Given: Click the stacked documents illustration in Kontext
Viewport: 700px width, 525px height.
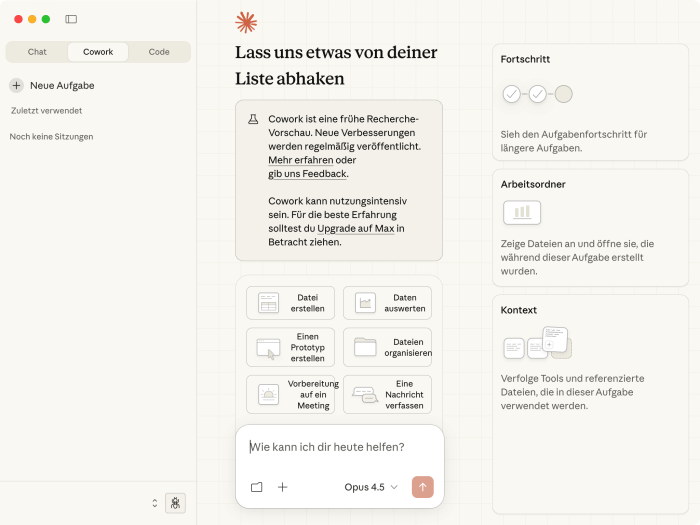Looking at the screenshot, I should click(x=538, y=343).
